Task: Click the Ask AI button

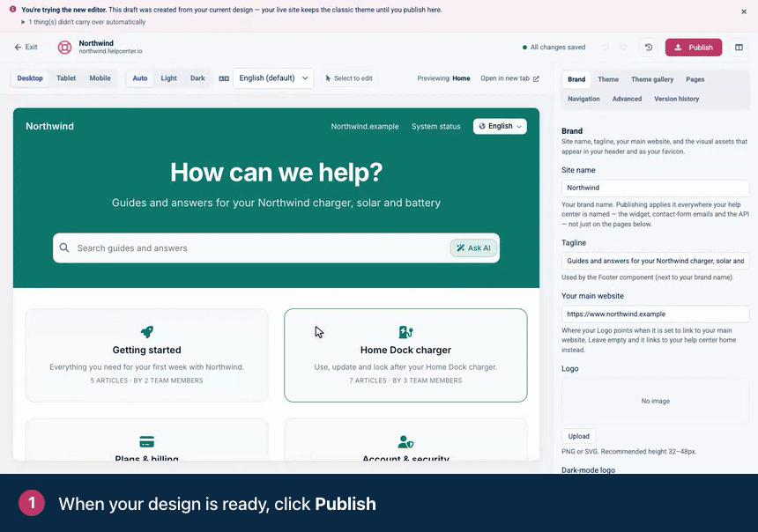Action: click(474, 248)
